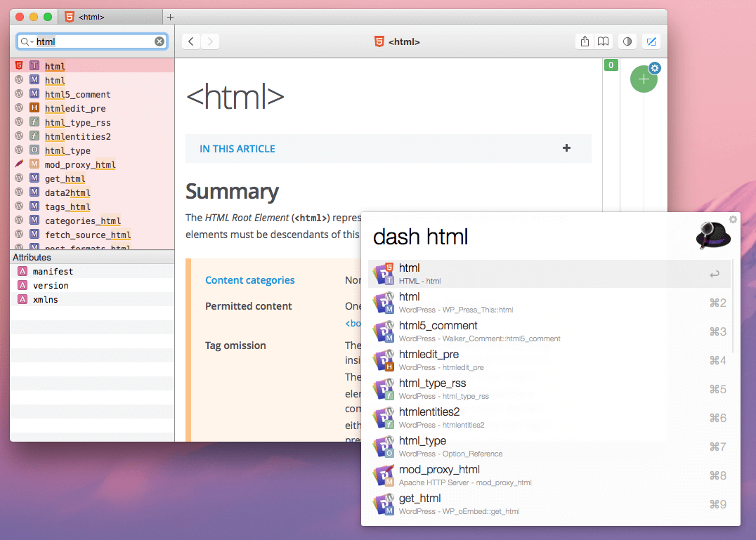
Task: Click the Alfred bowler hat icon
Action: pos(712,237)
